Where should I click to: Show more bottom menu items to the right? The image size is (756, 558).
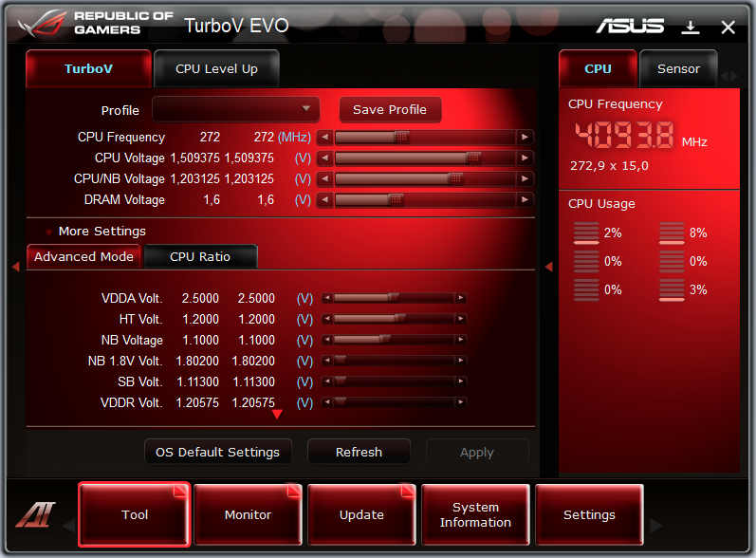(x=656, y=525)
